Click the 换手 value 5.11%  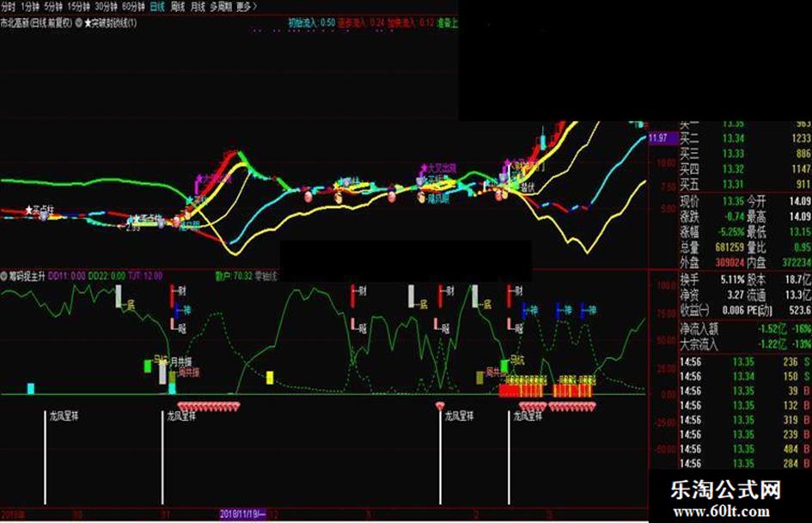[732, 280]
